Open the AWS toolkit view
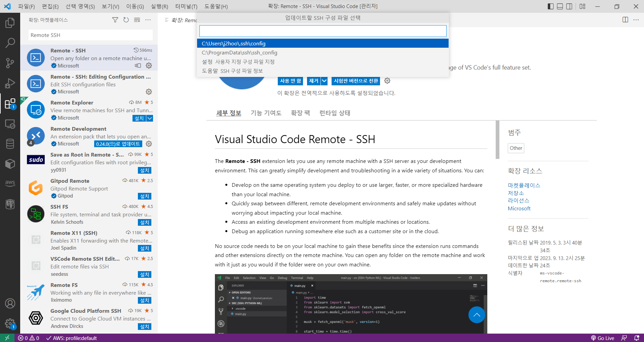644x342 pixels. point(10,183)
